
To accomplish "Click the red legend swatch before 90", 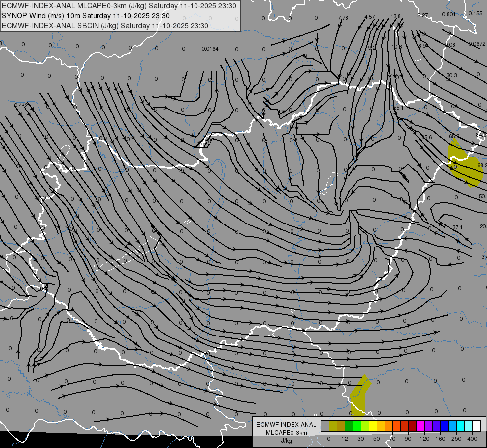I will pos(405,426).
